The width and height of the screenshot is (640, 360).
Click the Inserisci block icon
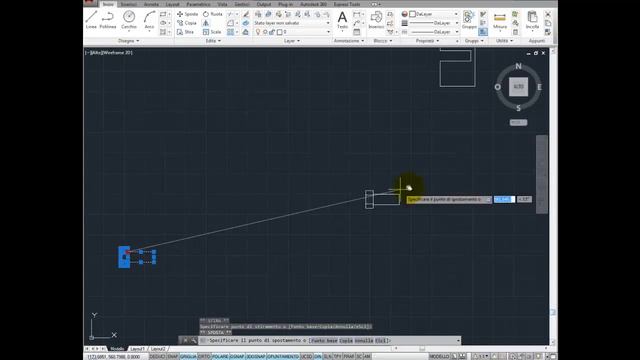[376, 20]
